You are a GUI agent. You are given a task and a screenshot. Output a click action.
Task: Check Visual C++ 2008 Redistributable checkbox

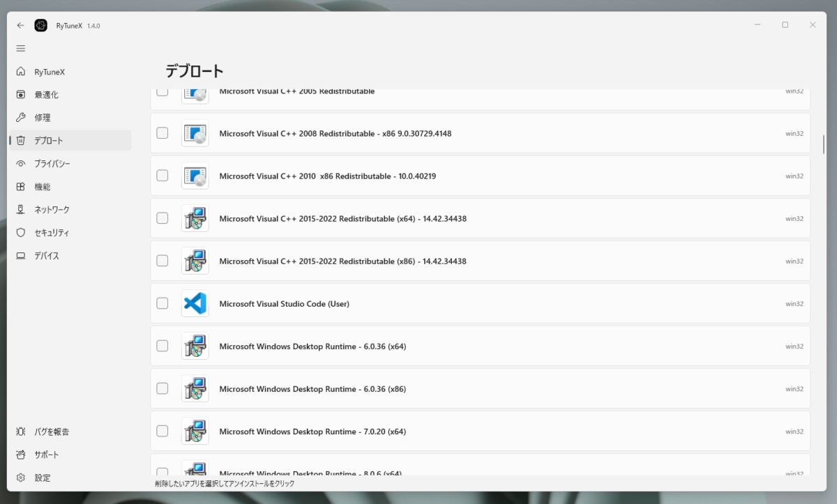pos(162,133)
